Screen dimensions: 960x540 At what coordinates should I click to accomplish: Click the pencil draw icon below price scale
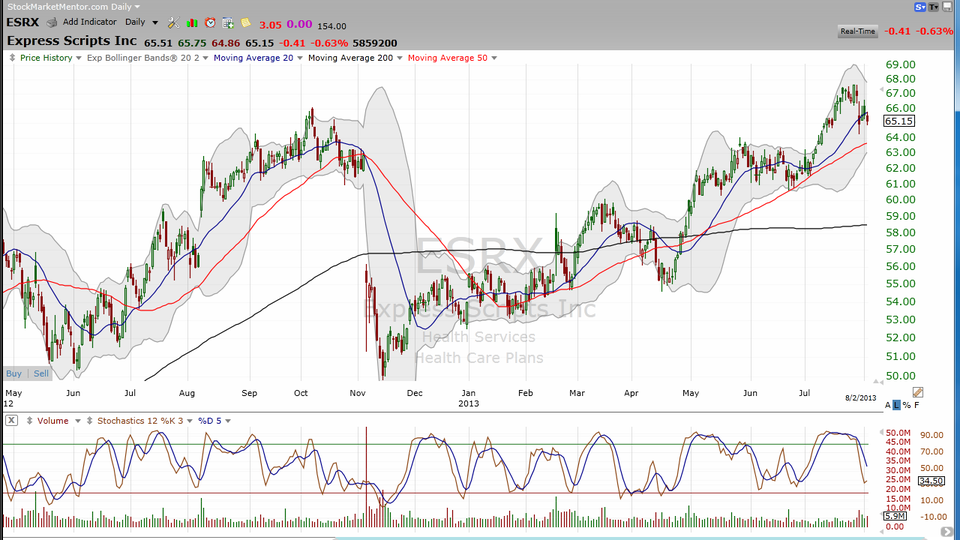tap(917, 392)
